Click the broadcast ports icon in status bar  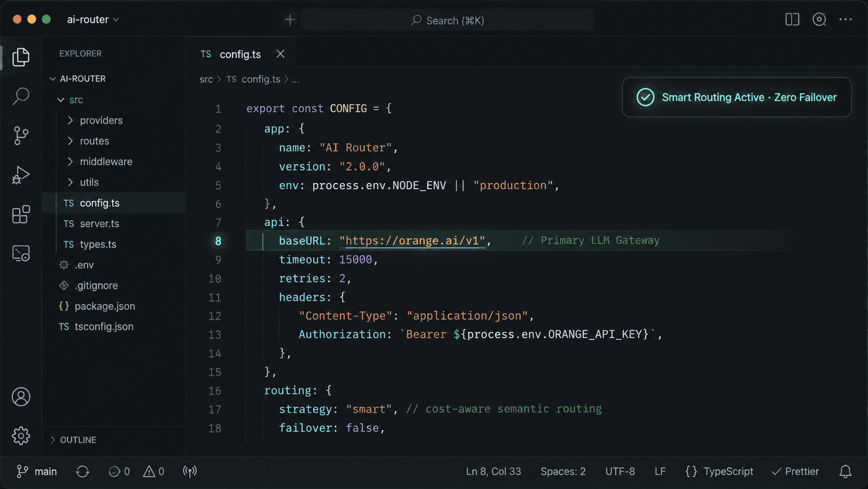click(x=190, y=471)
